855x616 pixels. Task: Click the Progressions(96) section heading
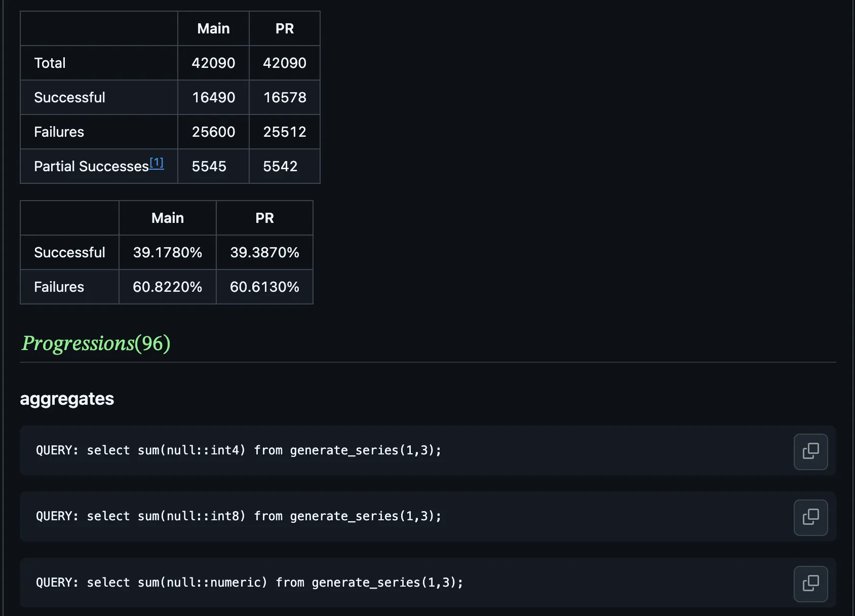click(x=95, y=343)
